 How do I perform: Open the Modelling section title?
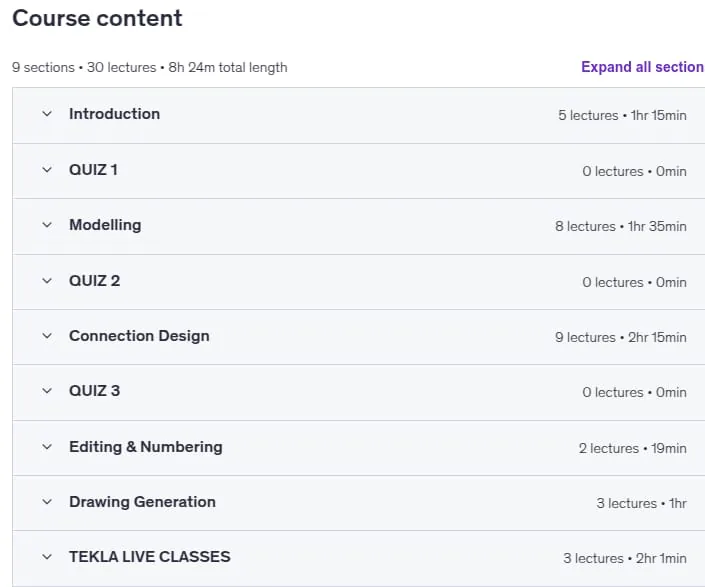pos(105,225)
